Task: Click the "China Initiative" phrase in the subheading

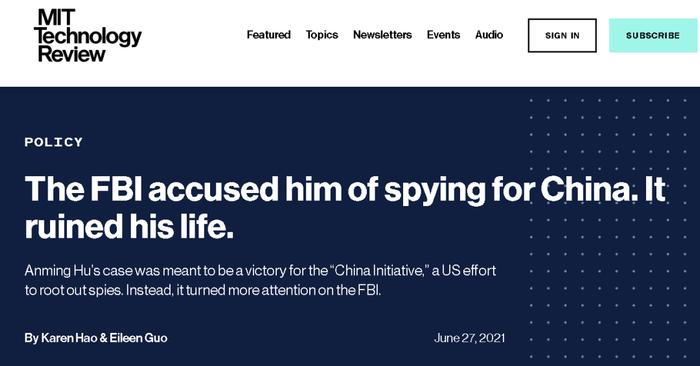Action: (x=379, y=270)
